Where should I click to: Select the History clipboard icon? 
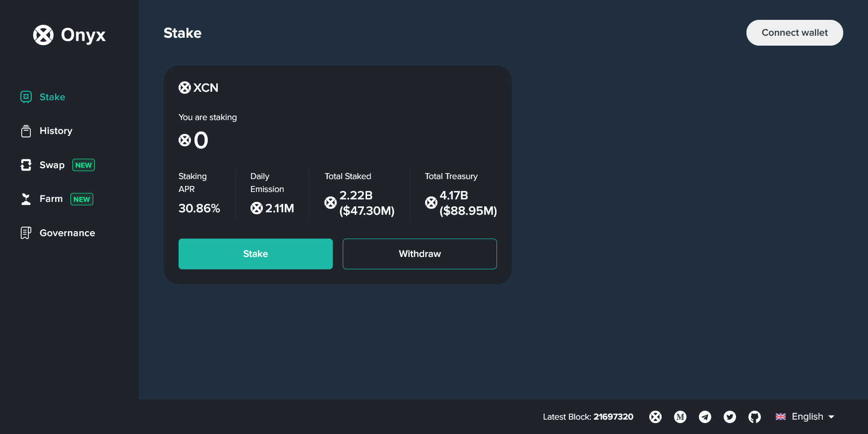(x=26, y=131)
